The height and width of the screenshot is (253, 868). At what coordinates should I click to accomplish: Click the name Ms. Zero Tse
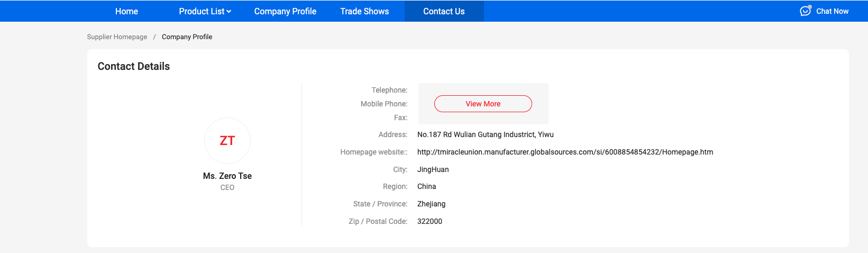coord(227,176)
